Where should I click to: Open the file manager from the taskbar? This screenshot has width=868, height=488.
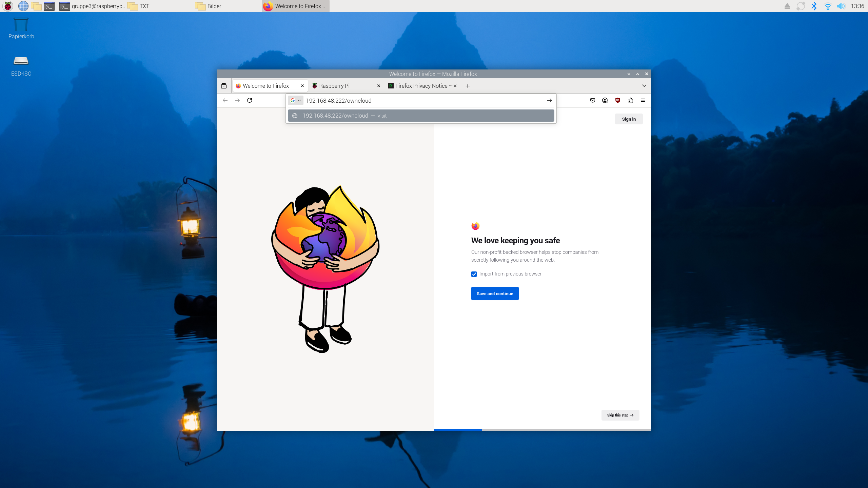coord(36,6)
